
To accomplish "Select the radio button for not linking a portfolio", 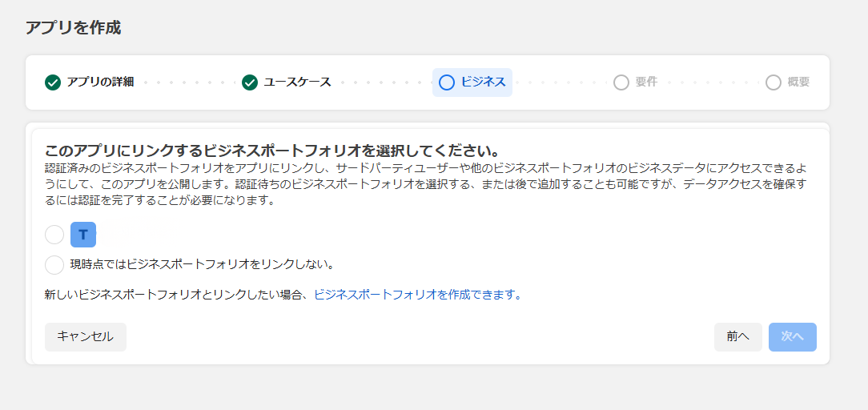I will point(54,264).
